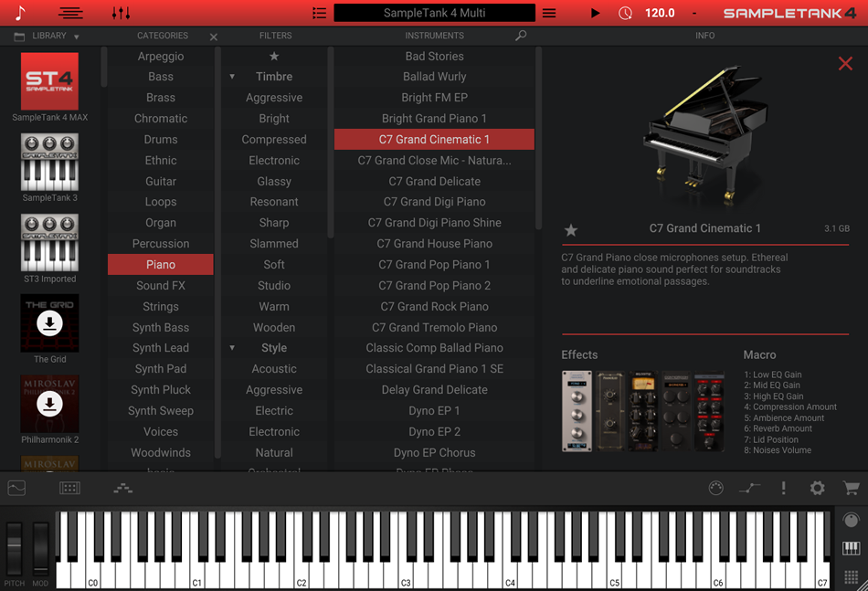
Task: Toggle favorite star for C7 Grand Cinematic 1
Action: [571, 230]
